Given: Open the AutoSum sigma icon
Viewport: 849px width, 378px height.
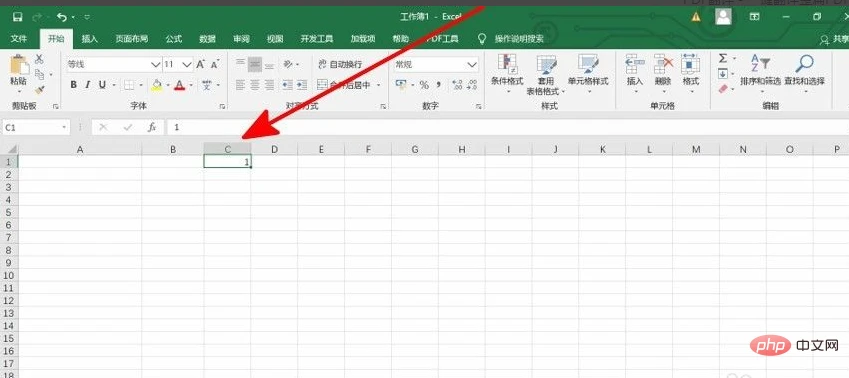Looking at the screenshot, I should [x=723, y=58].
